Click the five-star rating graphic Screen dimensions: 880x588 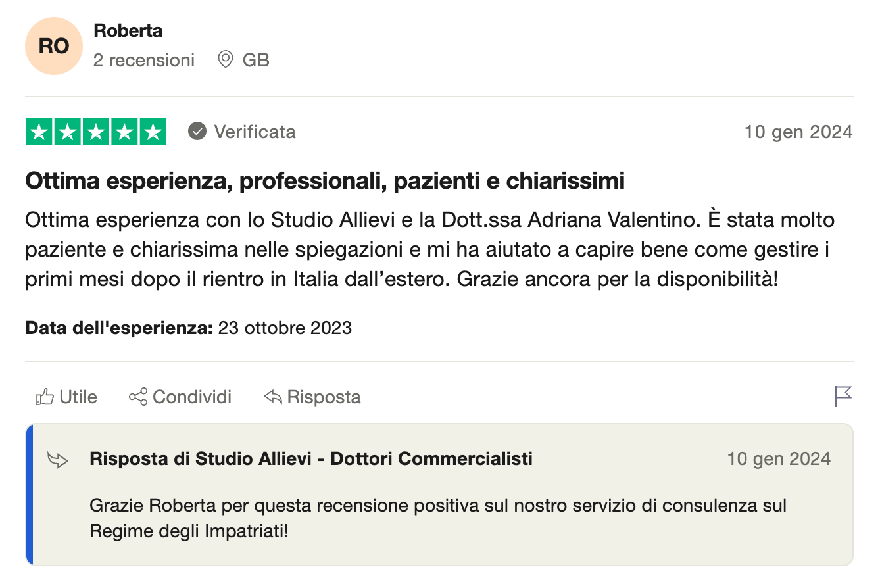tap(96, 132)
